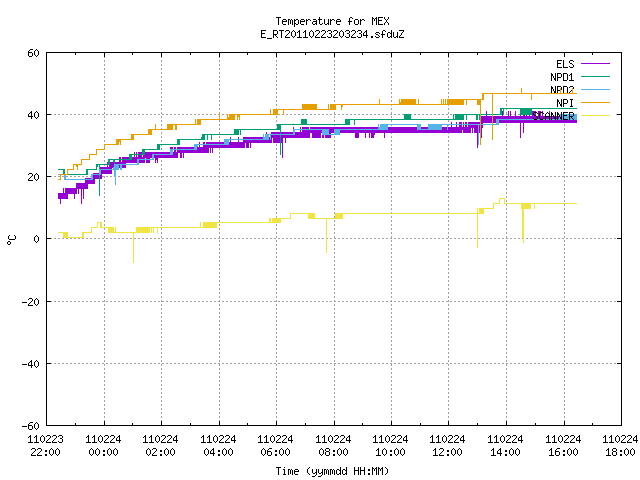Click the y-axis tick label -40
The width and height of the screenshot is (640, 480).
[31, 364]
